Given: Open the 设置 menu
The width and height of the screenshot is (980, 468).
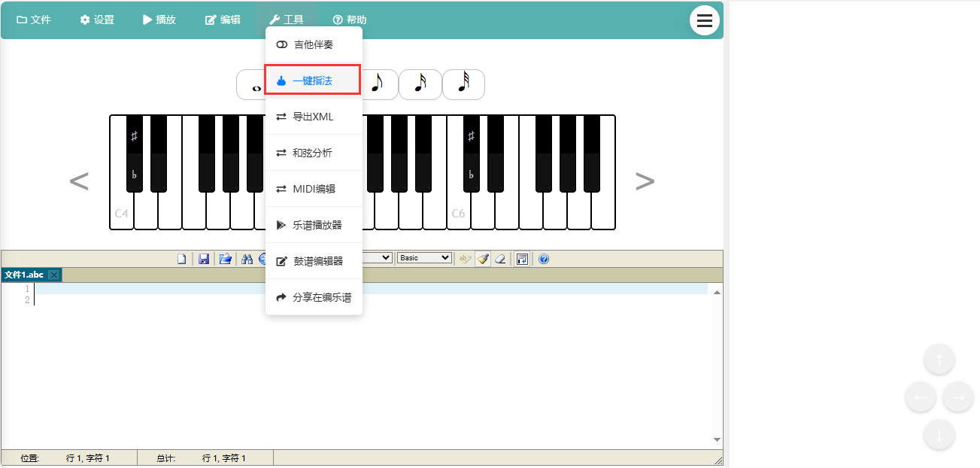Looking at the screenshot, I should tap(97, 20).
